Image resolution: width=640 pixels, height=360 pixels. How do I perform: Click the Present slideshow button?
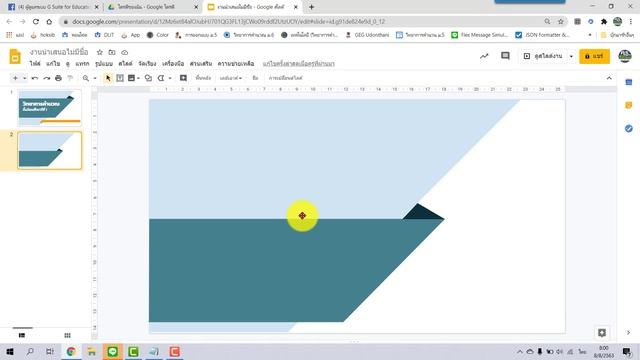pos(543,56)
